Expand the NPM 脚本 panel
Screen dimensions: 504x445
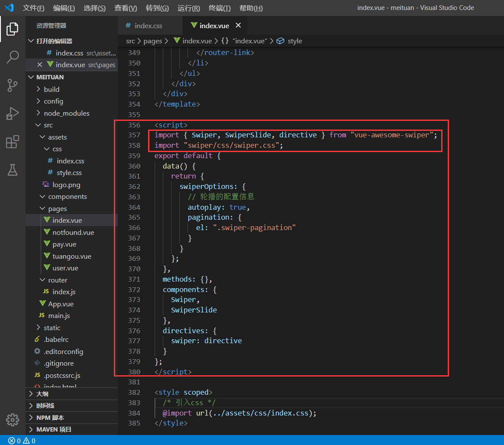pyautogui.click(x=71, y=418)
